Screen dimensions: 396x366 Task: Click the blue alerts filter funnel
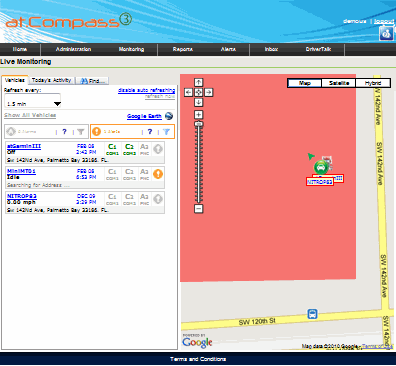point(166,132)
